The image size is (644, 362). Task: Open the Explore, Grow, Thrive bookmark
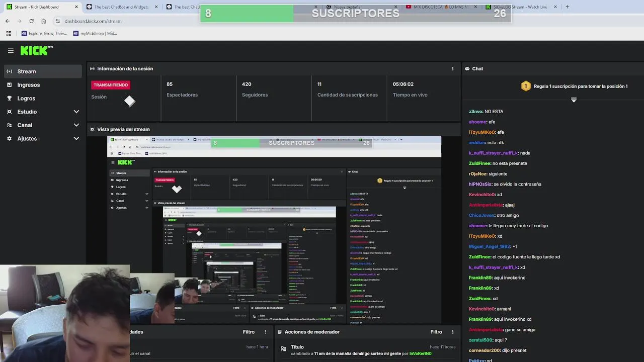[x=44, y=33]
